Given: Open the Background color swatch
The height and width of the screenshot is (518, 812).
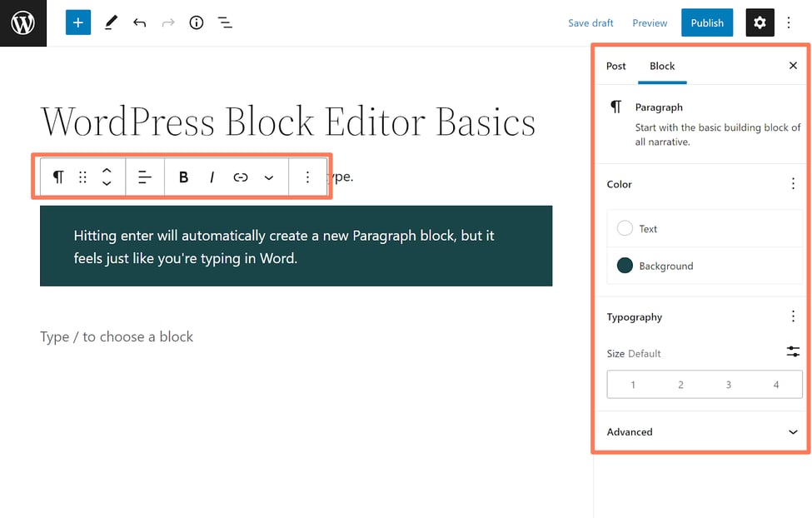Looking at the screenshot, I should pos(625,266).
